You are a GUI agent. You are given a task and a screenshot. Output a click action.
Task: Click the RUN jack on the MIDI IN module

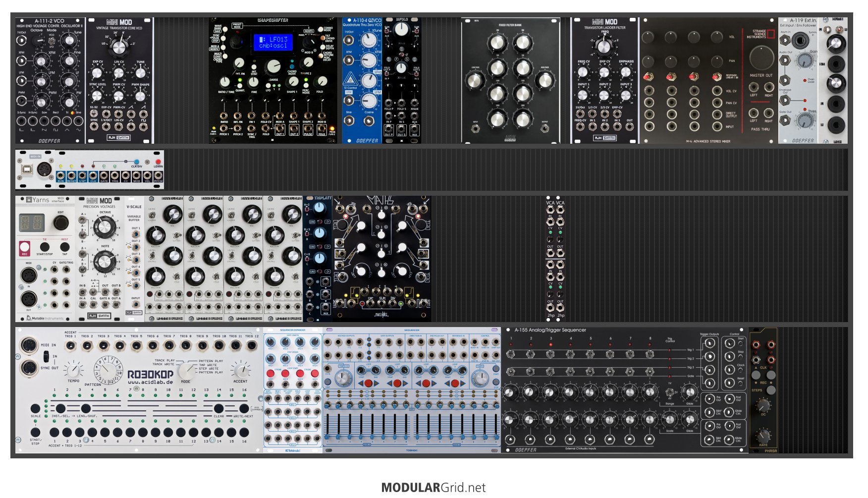pyautogui.click(x=61, y=175)
